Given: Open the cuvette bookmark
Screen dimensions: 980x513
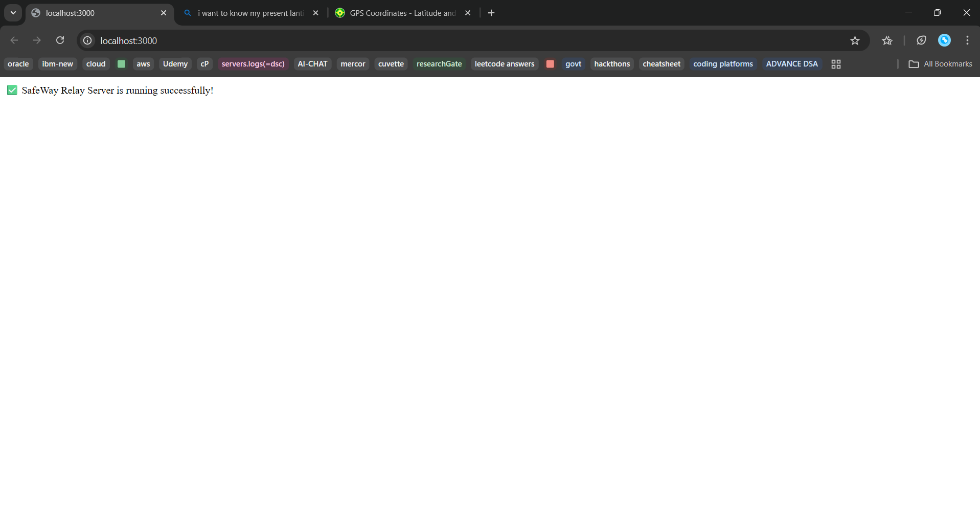Looking at the screenshot, I should point(391,64).
